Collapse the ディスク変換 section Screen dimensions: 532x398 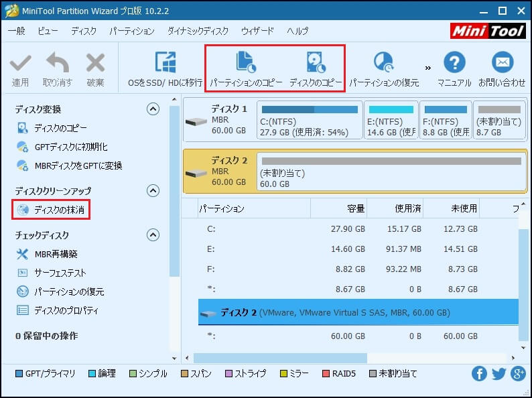(x=153, y=109)
